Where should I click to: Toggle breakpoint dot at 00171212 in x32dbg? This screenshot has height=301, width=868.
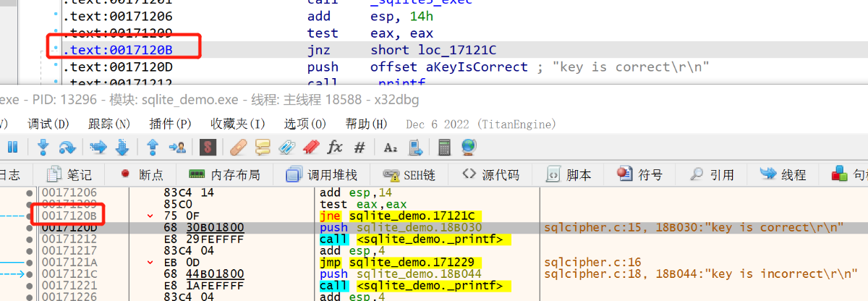[x=30, y=239]
